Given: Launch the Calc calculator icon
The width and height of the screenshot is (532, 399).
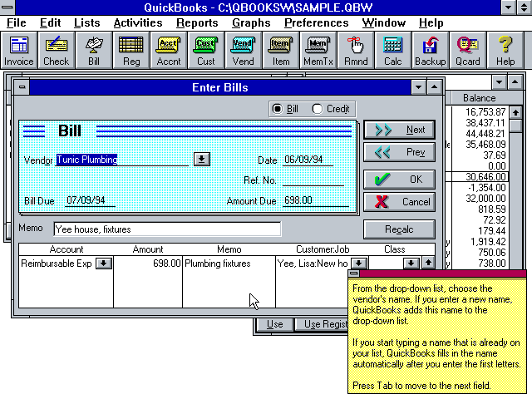Looking at the screenshot, I should (393, 50).
